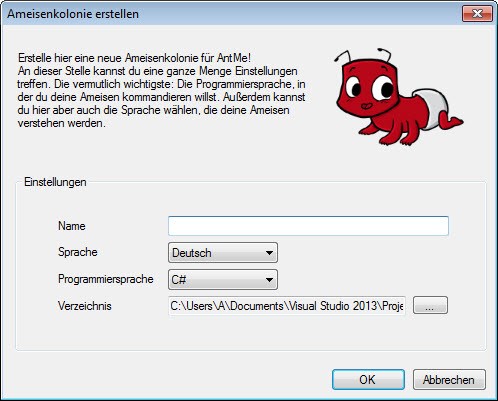The image size is (498, 401).
Task: Open the directory browse button with three dots
Action: [x=430, y=305]
